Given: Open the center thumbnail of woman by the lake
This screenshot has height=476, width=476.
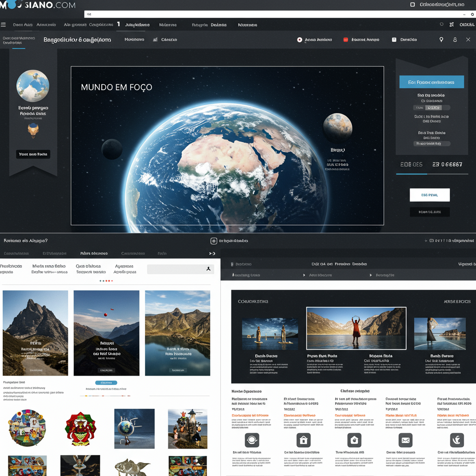Looking at the screenshot, I should [356, 328].
